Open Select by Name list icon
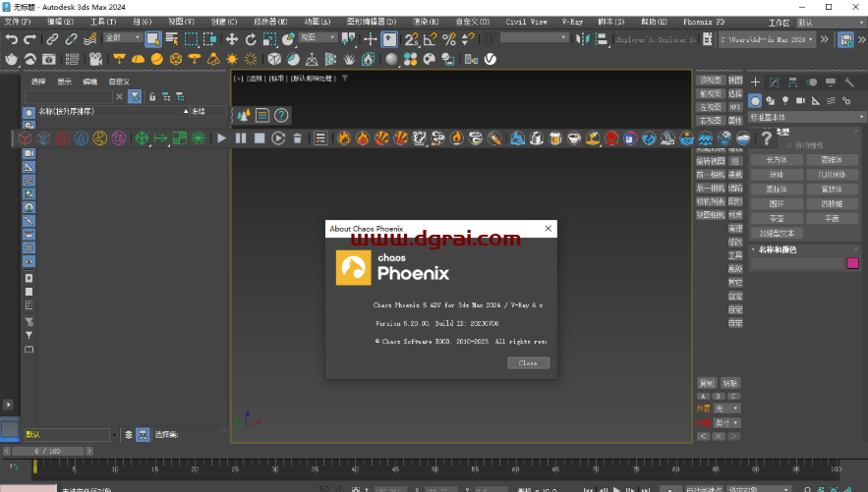This screenshot has height=492, width=868. pos(172,39)
